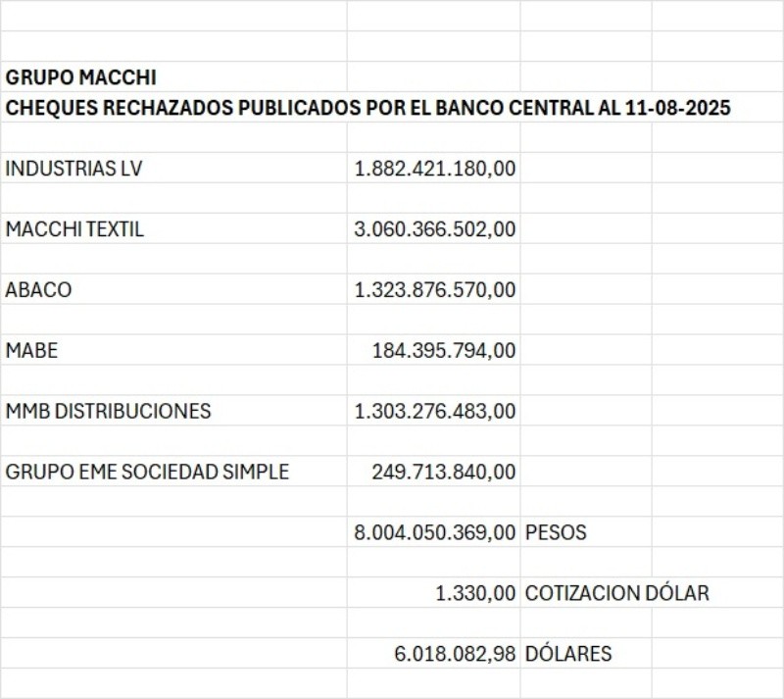The width and height of the screenshot is (784, 699).
Task: Select the INDUSTRIAS LV cell
Action: [x=74, y=169]
